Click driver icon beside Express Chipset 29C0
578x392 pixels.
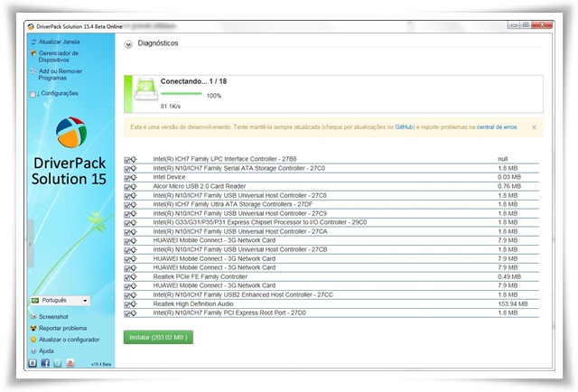[x=134, y=223]
